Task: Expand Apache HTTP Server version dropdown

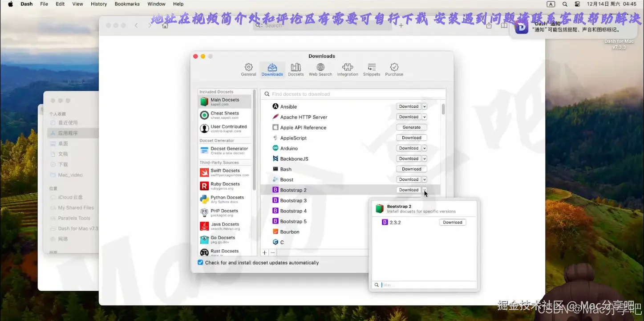Action: coord(424,117)
